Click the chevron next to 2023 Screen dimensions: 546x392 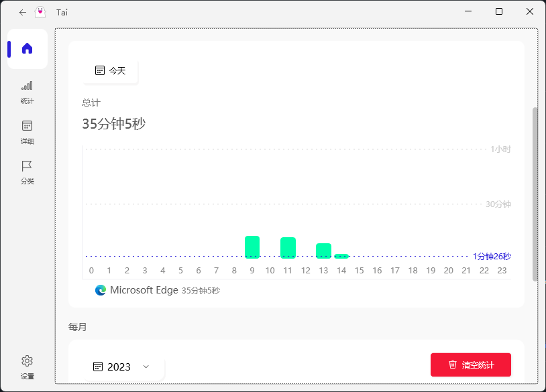pyautogui.click(x=146, y=367)
